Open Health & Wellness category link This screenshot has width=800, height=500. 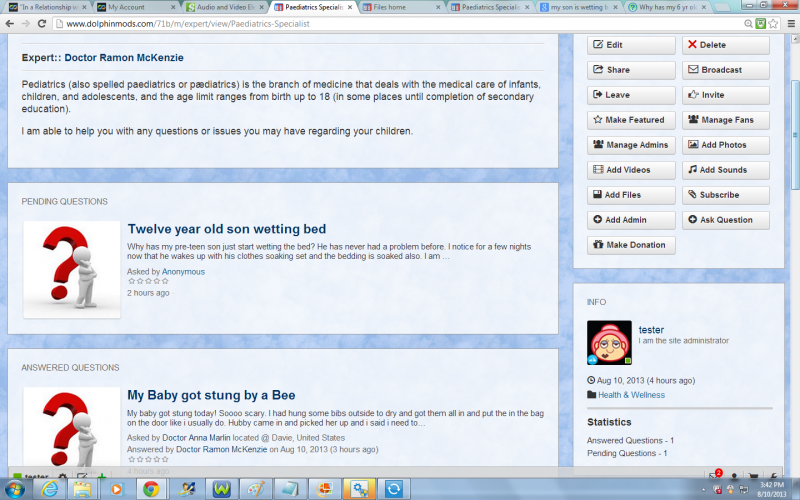click(x=631, y=395)
